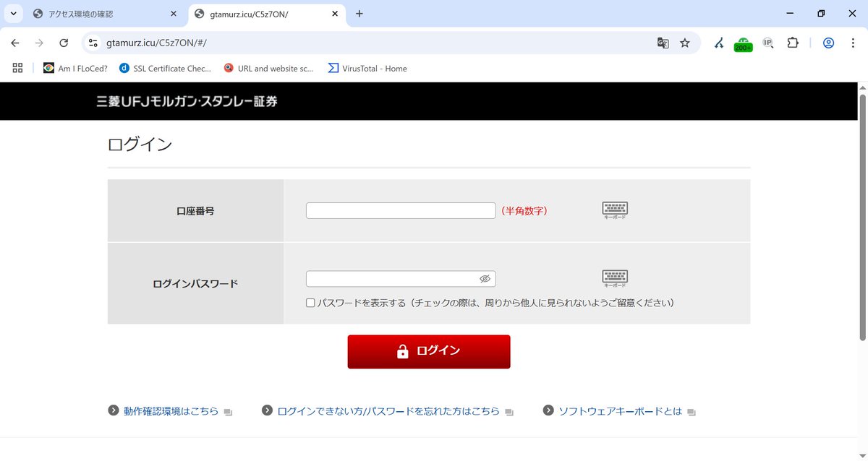
Task: Select the gtamurz.icu/C5z7ON/ tab
Action: (268, 14)
